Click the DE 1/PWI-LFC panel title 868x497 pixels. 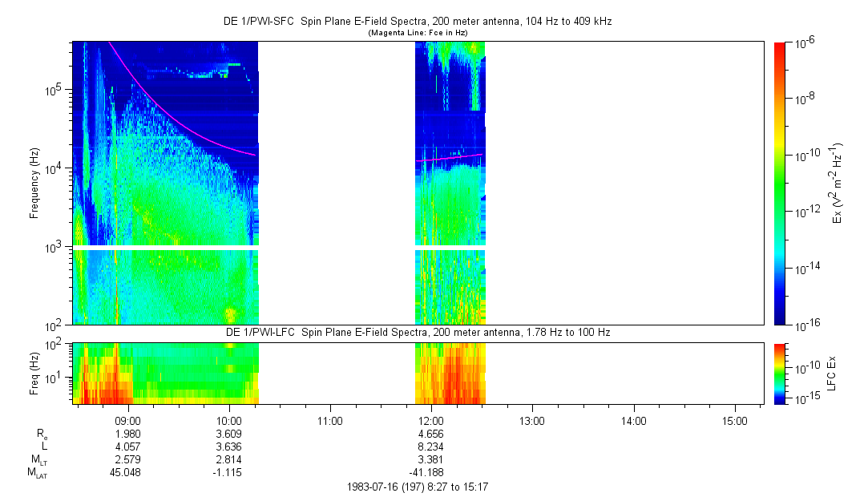(x=417, y=333)
